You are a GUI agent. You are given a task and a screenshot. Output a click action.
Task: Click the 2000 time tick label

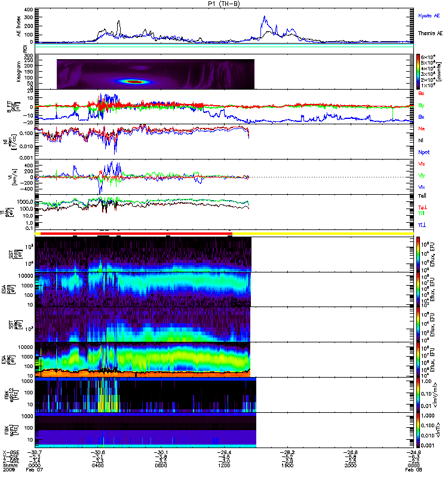(x=350, y=465)
